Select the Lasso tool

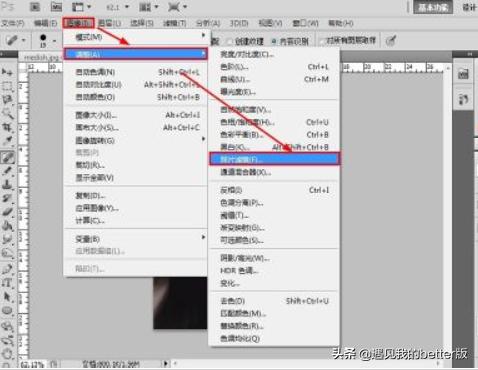tap(7, 99)
